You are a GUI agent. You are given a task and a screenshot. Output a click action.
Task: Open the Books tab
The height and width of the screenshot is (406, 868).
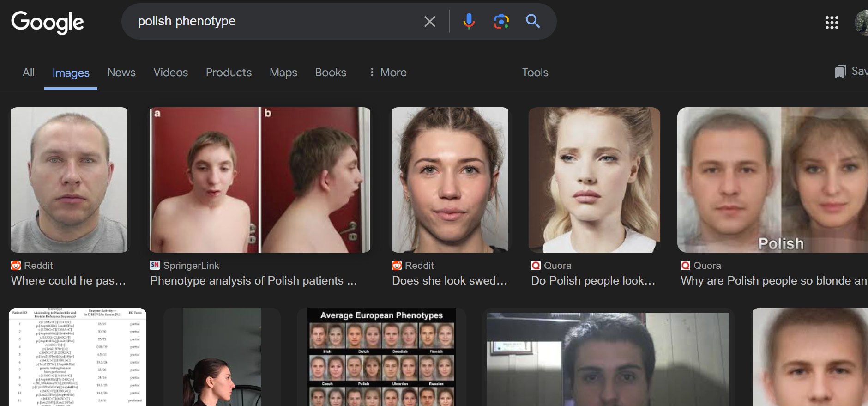pyautogui.click(x=330, y=73)
